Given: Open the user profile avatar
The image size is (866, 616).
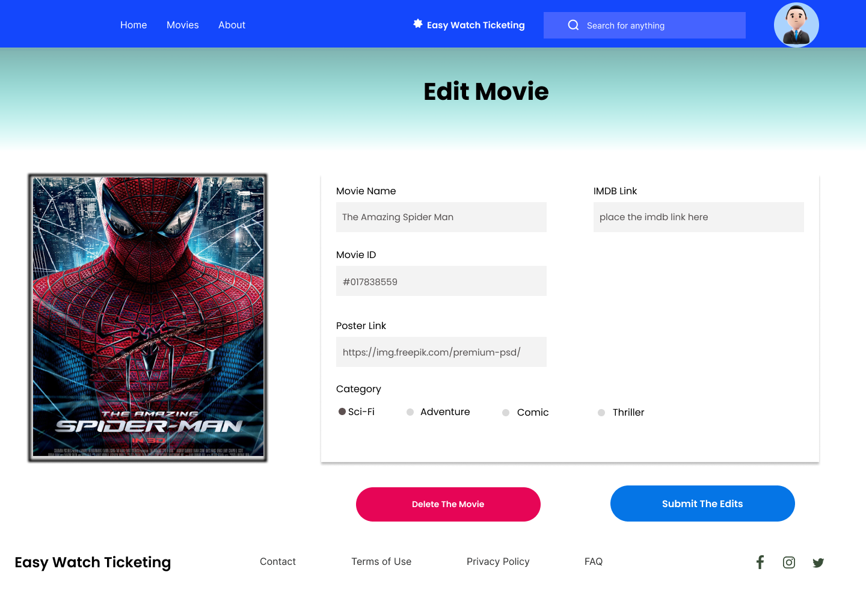Looking at the screenshot, I should pyautogui.click(x=796, y=25).
